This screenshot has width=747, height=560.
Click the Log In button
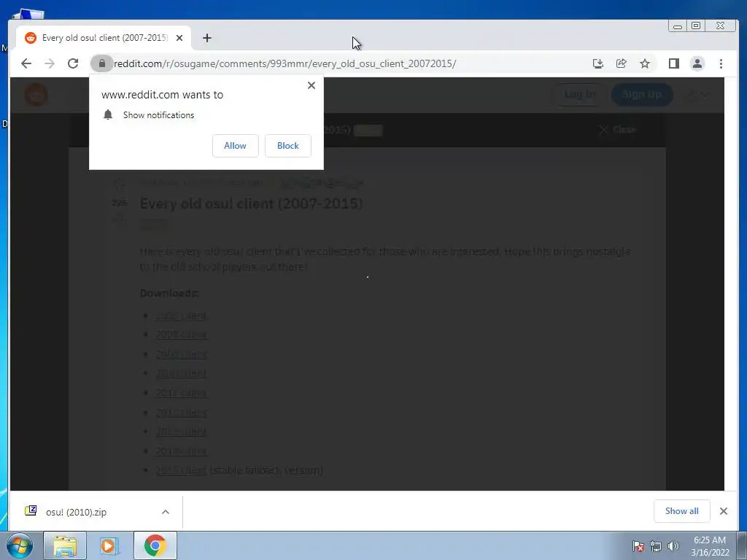click(x=580, y=94)
